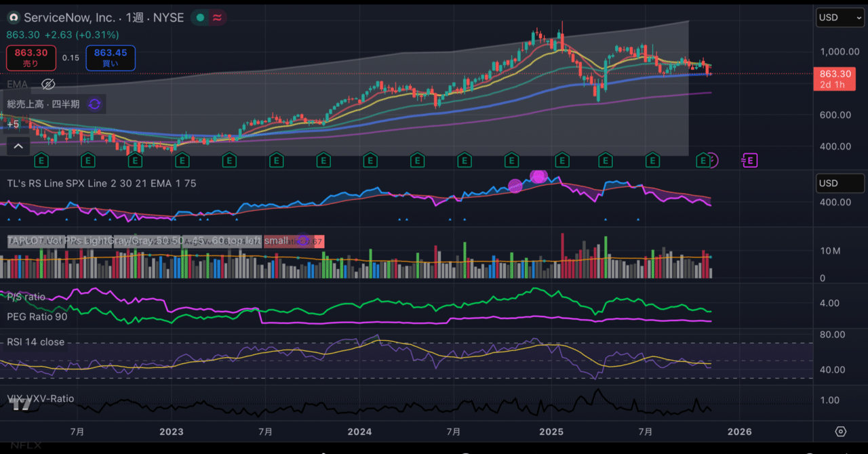The width and height of the screenshot is (868, 454).
Task: Click the ServiceNow logo icon
Action: pos(14,18)
